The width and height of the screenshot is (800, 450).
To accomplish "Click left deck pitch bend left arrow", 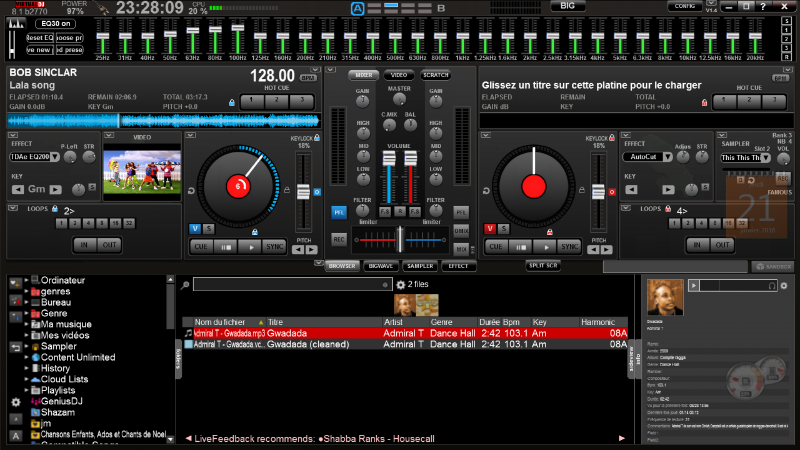I will [298, 249].
